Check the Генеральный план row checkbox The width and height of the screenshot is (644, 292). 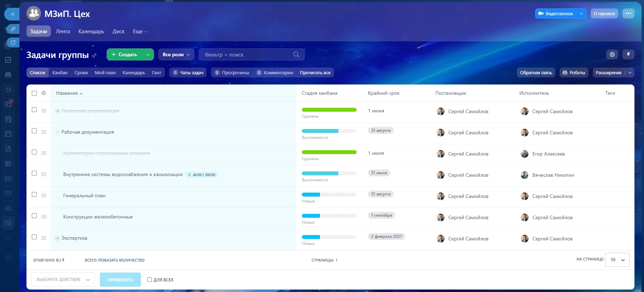pos(34,194)
